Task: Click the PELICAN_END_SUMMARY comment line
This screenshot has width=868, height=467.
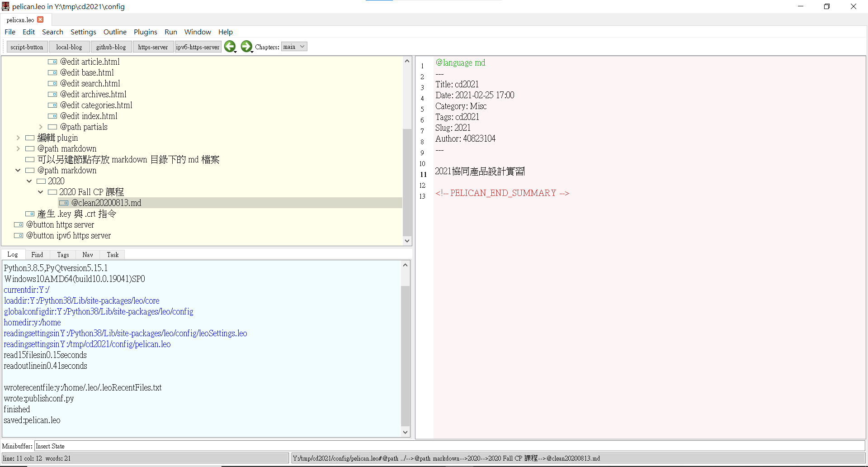Action: [x=502, y=193]
